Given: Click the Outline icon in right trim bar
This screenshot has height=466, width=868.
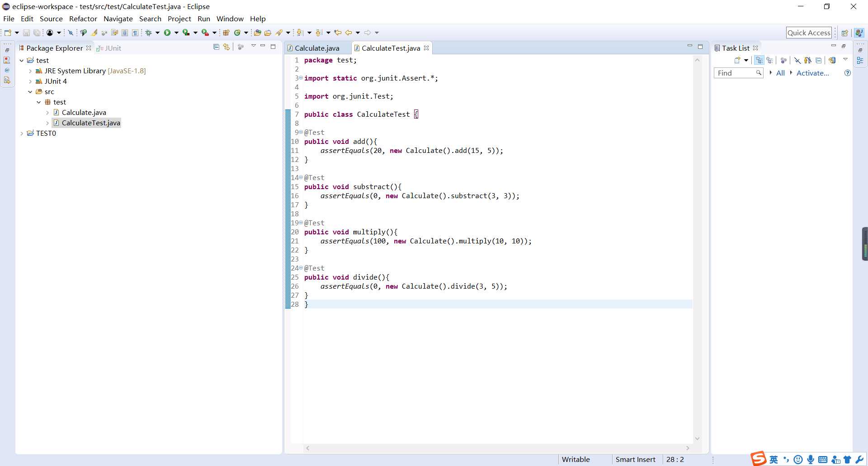Looking at the screenshot, I should pyautogui.click(x=860, y=60).
